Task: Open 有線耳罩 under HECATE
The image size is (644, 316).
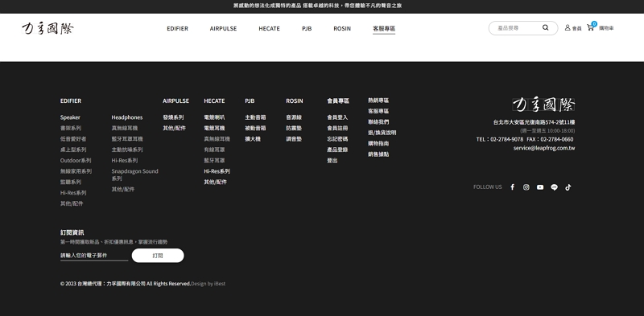Action: 214,150
